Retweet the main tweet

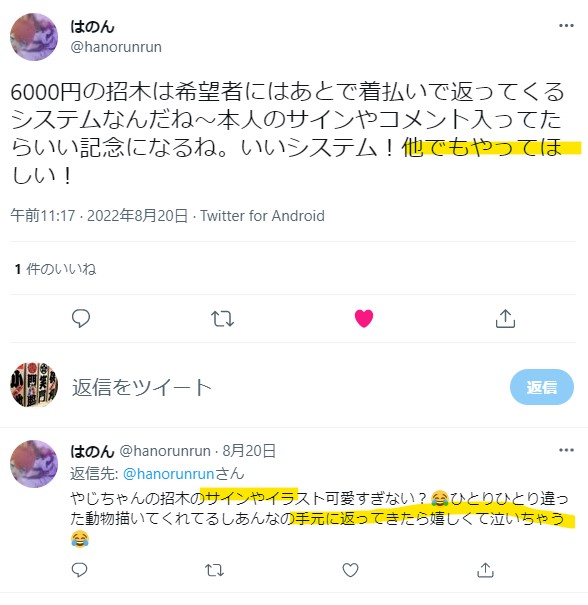(x=222, y=319)
